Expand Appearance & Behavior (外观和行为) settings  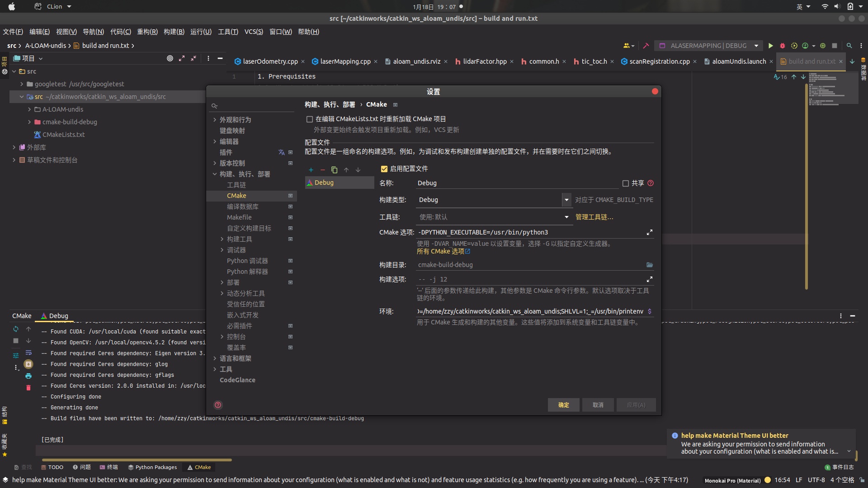pyautogui.click(x=214, y=120)
